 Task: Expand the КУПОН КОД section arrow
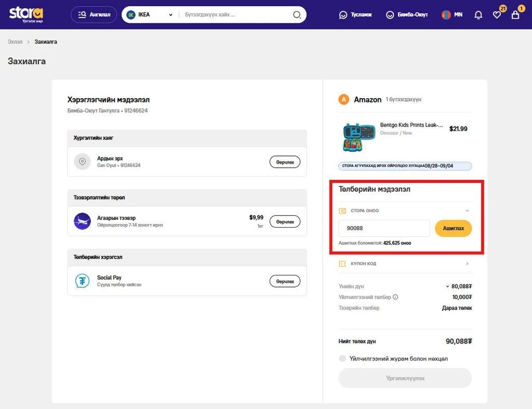click(x=467, y=263)
